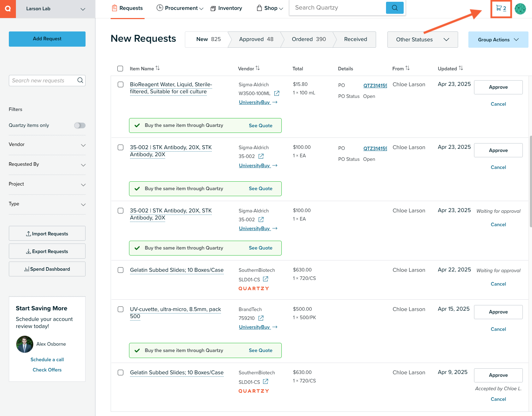Viewport: 532px width, 416px height.
Task: Sort by Vendor arrows icon
Action: click(258, 68)
